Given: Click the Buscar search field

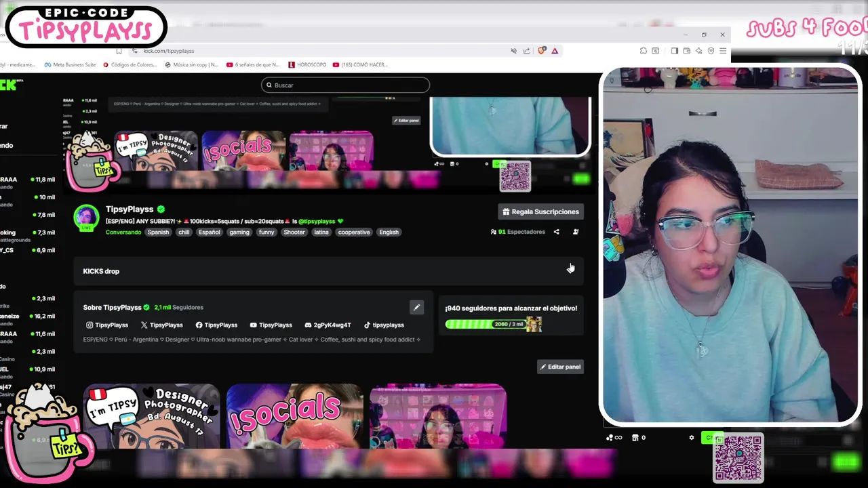Looking at the screenshot, I should pos(345,85).
